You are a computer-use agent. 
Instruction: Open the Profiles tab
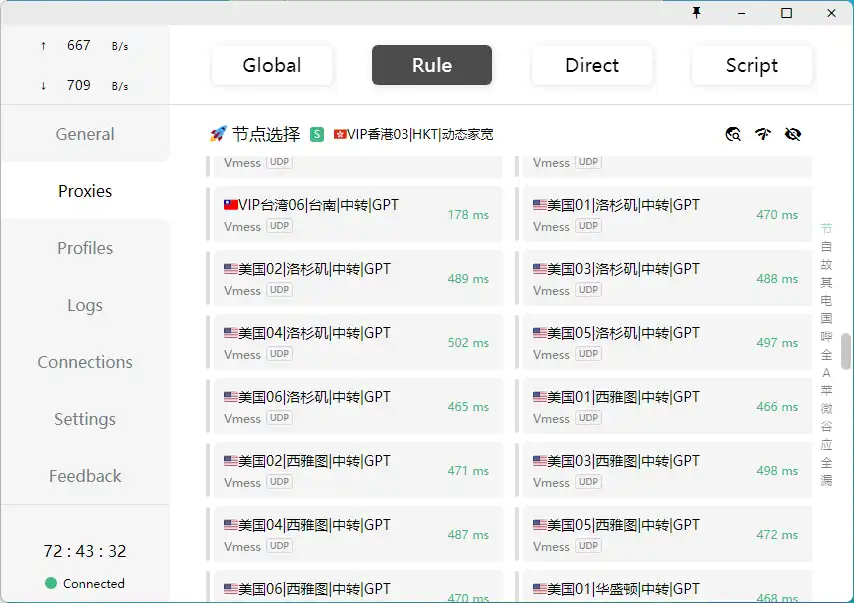85,248
